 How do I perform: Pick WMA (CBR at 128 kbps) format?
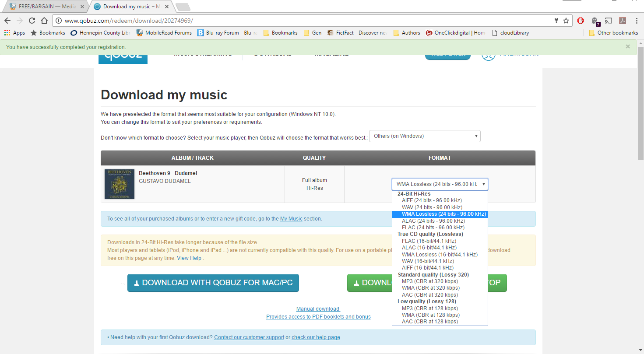[x=440, y=315]
